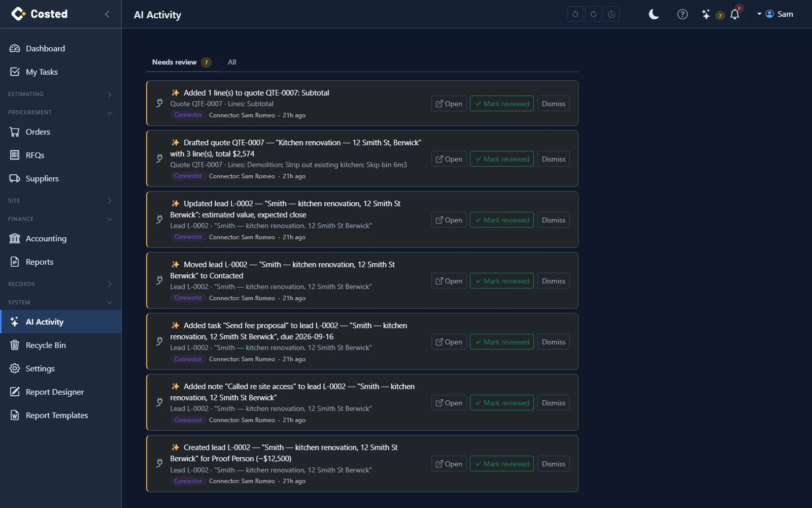Screen dimensions: 812x508
Task: Collapse the Procurement section
Action: [x=60, y=112]
